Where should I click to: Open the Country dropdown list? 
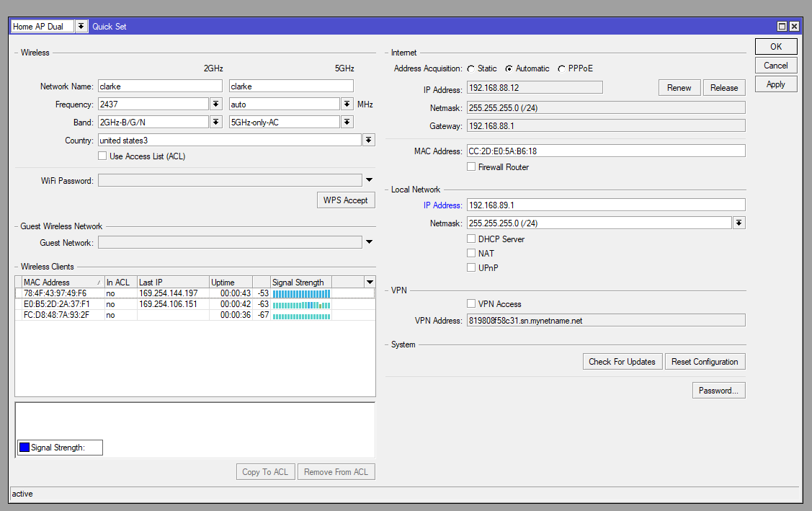(368, 141)
